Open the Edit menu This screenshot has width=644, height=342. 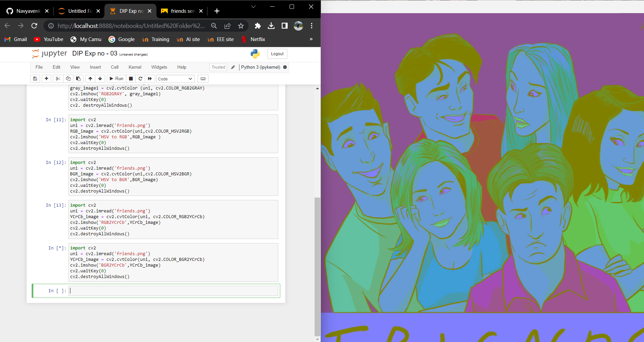click(57, 67)
